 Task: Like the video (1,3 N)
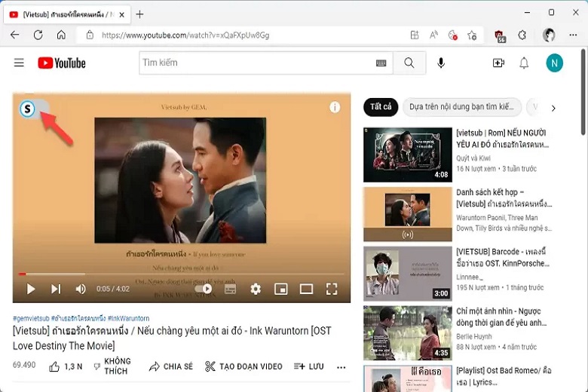pyautogui.click(x=66, y=366)
